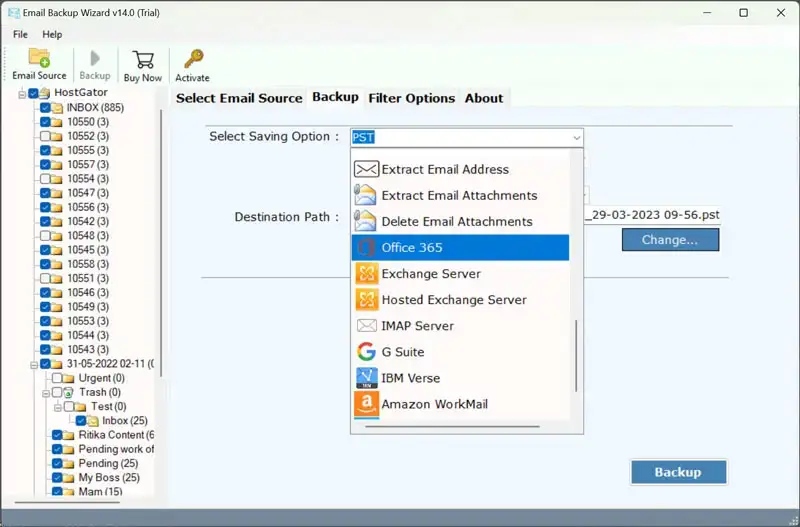The image size is (800, 527).
Task: Click the Email Backup Wizard title icon
Action: 14,13
